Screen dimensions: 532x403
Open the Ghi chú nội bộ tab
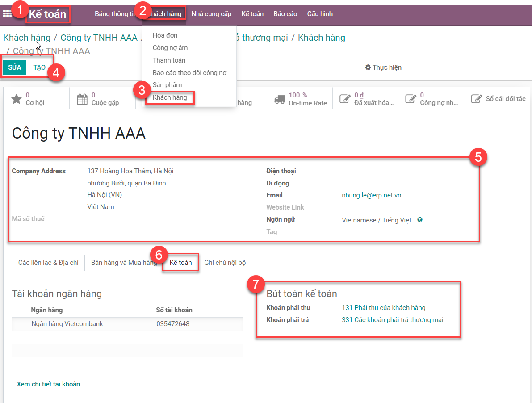[225, 263]
